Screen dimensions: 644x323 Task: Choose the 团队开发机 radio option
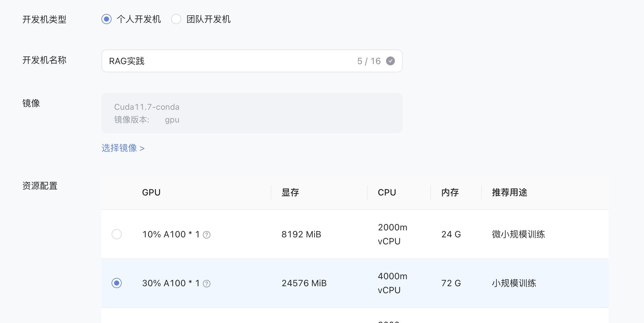[176, 19]
